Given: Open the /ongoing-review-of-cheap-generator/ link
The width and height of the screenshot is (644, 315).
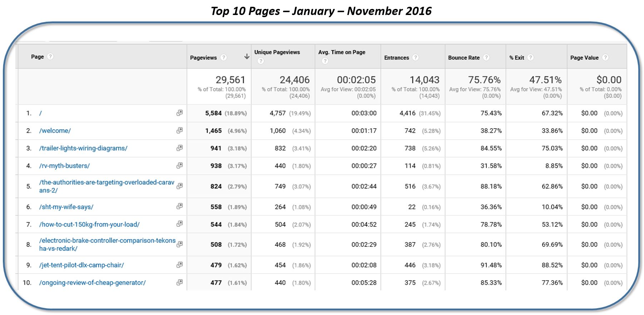Looking at the screenshot, I should [93, 282].
